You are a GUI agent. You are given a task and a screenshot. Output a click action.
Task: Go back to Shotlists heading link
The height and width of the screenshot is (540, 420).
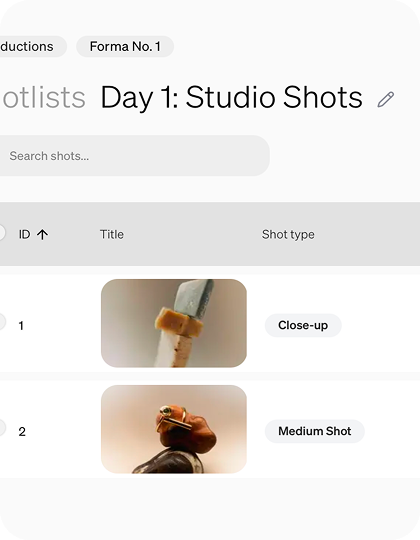click(44, 98)
